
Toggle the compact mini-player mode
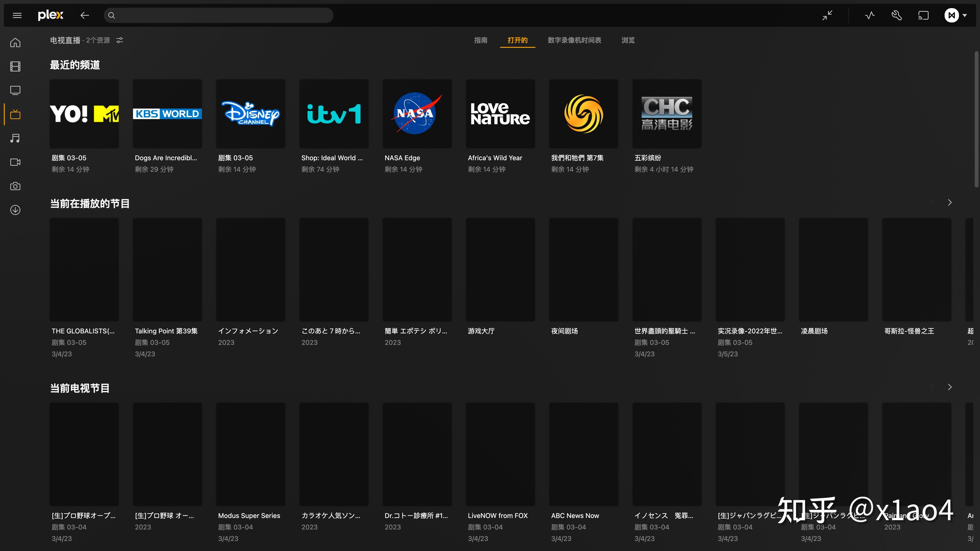(x=827, y=15)
